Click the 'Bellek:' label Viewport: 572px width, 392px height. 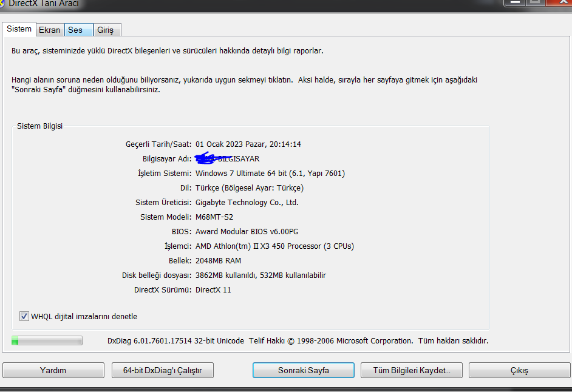pyautogui.click(x=180, y=261)
